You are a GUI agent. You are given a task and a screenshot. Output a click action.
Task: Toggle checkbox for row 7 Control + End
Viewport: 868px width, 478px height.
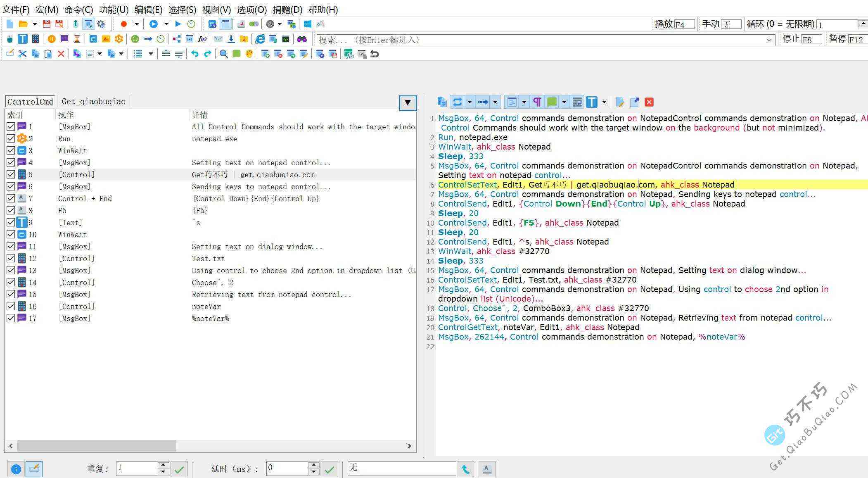11,198
